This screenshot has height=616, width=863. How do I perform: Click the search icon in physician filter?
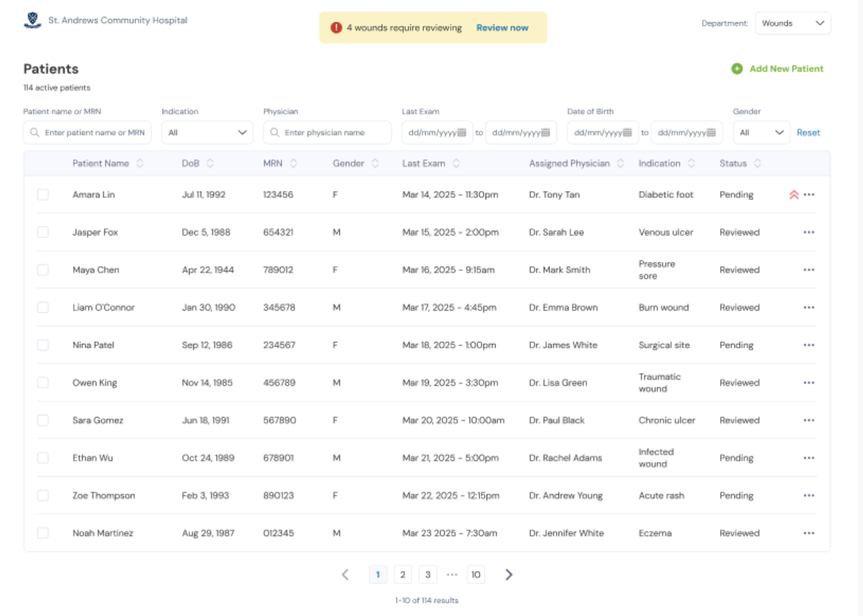[274, 133]
